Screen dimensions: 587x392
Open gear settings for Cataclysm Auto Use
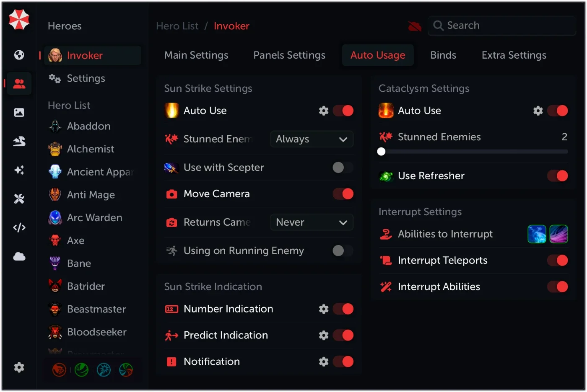[538, 111]
